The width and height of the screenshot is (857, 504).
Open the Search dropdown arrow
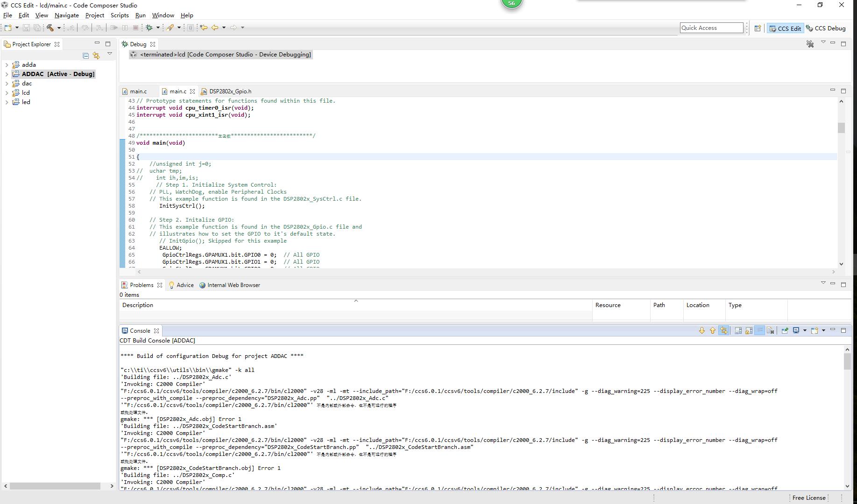click(179, 28)
